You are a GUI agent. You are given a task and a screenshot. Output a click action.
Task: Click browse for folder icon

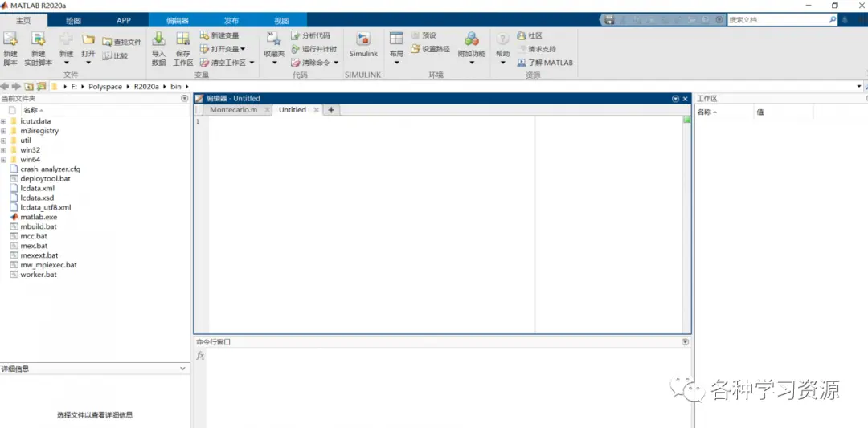coord(41,87)
